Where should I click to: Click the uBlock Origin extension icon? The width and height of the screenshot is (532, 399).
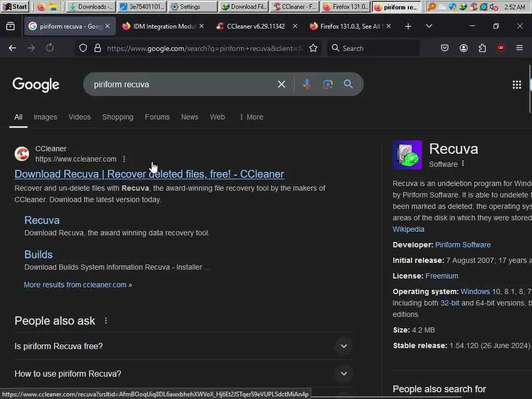(x=501, y=48)
